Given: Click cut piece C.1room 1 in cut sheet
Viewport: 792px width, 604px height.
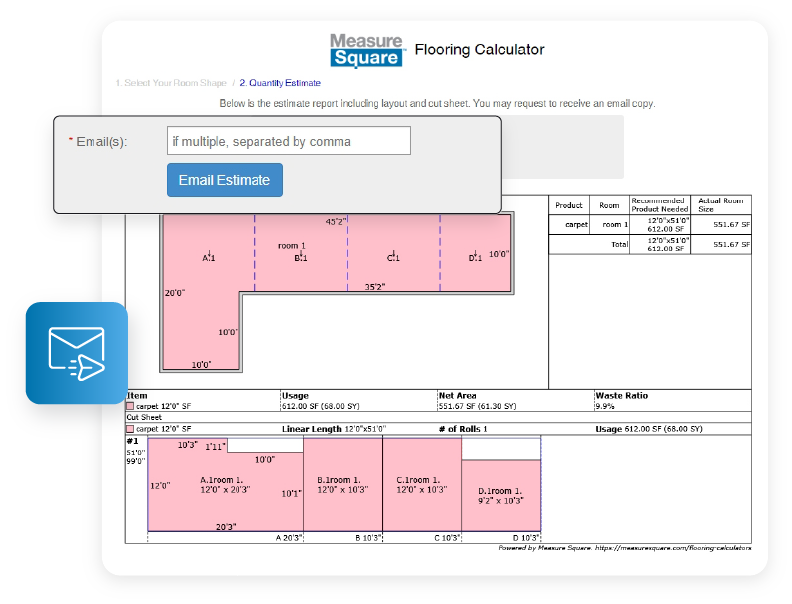Looking at the screenshot, I should (x=421, y=485).
